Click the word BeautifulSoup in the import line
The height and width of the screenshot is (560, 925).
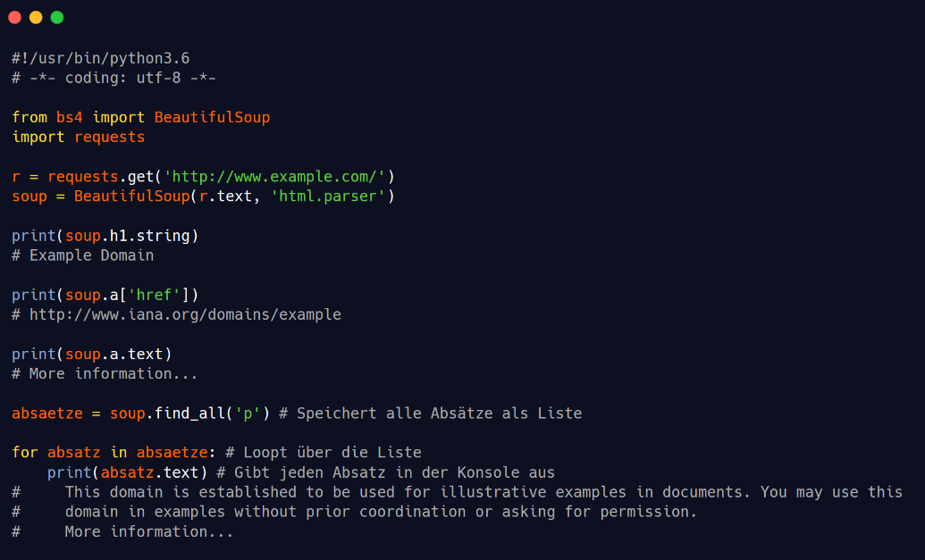tap(212, 117)
